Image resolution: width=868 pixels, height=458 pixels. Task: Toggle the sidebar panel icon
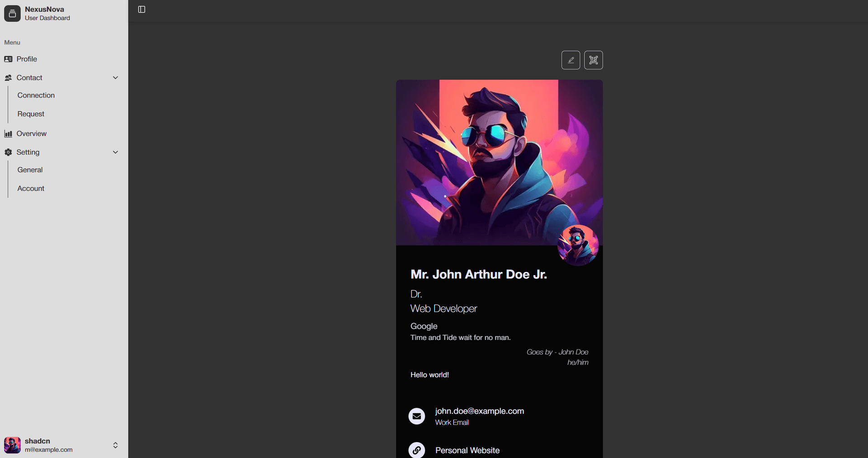pos(142,10)
